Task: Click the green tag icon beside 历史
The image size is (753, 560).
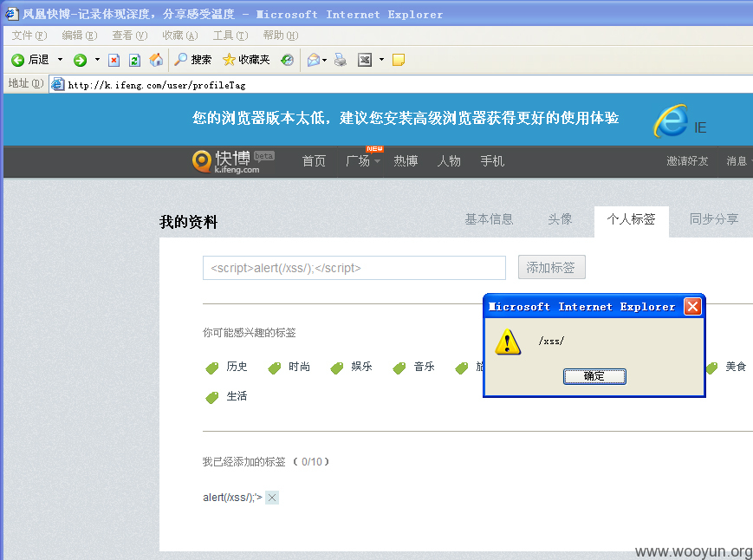Action: (x=212, y=368)
